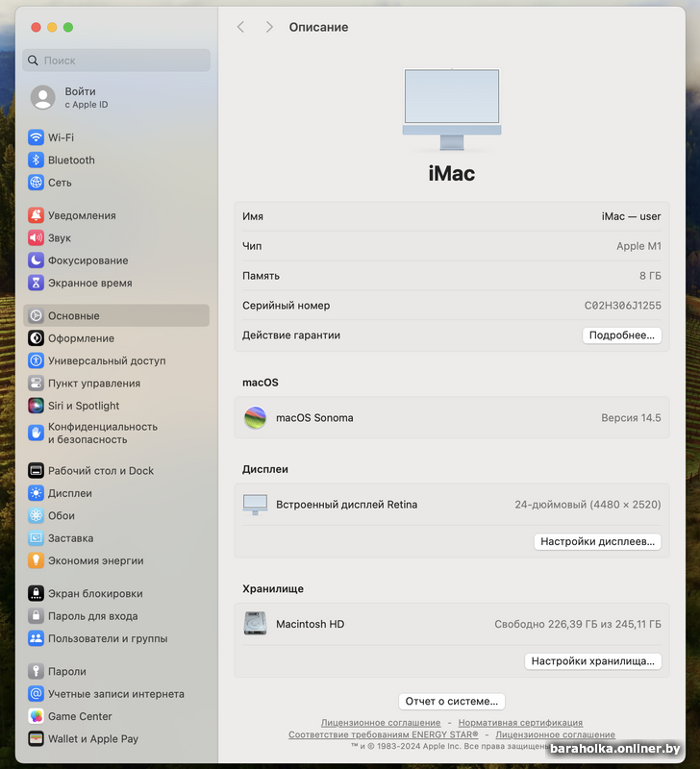Open Заставка screensaver icon

tap(36, 538)
